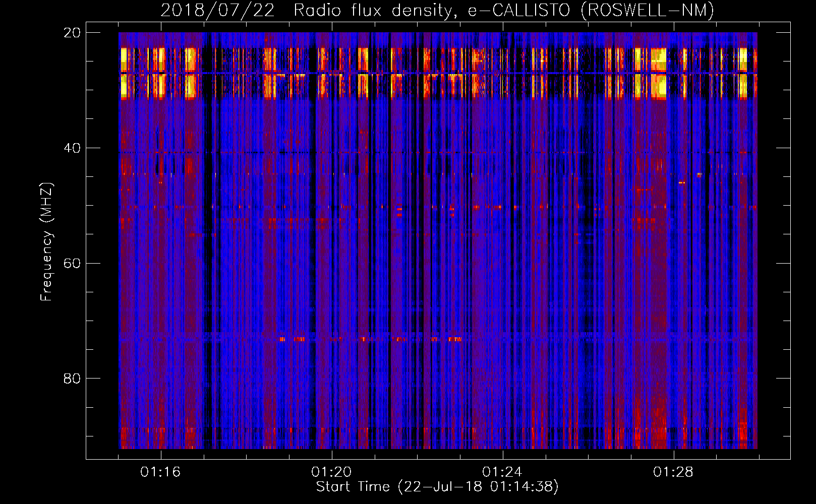The height and width of the screenshot is (504, 816).
Task: Click the 40 MHz frequency tick label
Action: [72, 148]
